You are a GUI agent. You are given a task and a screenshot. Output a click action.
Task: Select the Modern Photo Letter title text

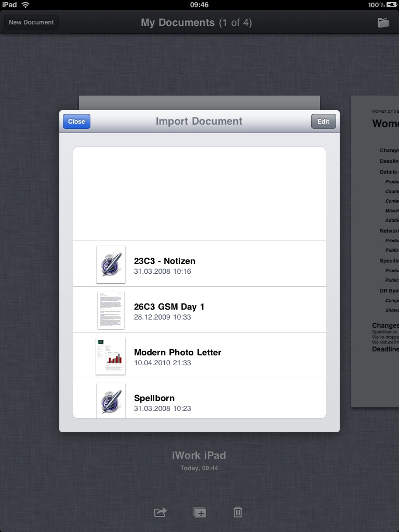tap(177, 352)
